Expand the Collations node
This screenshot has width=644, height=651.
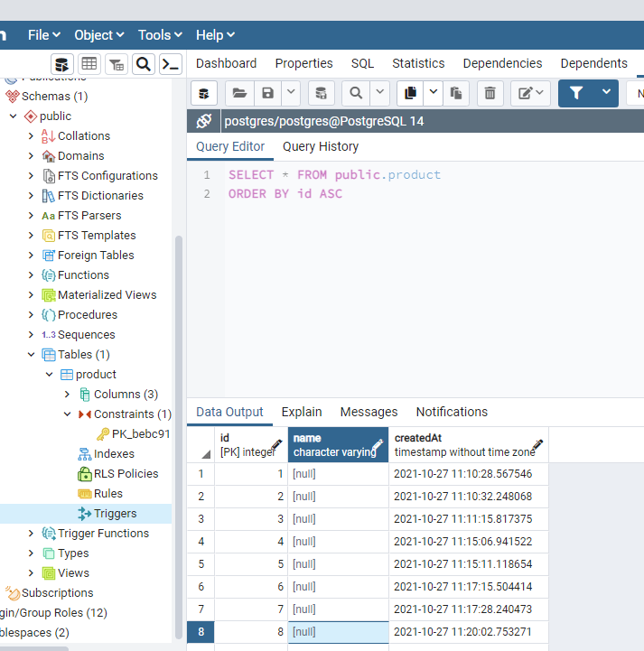click(x=31, y=136)
